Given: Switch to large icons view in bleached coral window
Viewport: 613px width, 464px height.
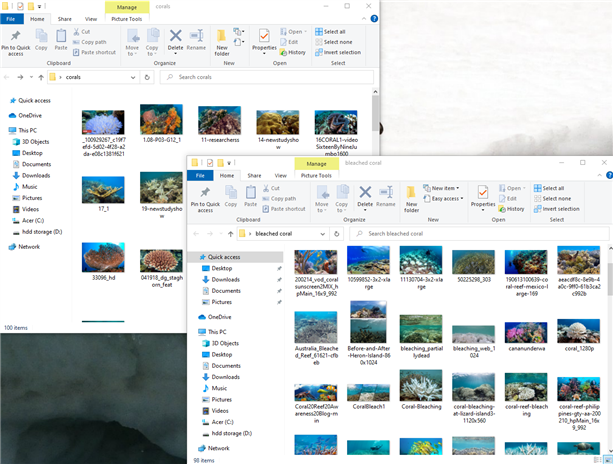Looking at the screenshot, I should coord(608,460).
